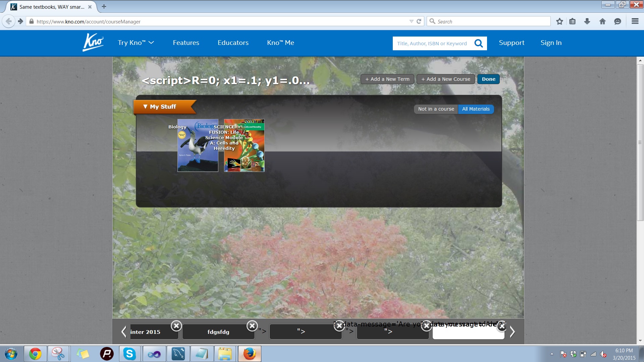Show hidden system tray icons

point(552,354)
